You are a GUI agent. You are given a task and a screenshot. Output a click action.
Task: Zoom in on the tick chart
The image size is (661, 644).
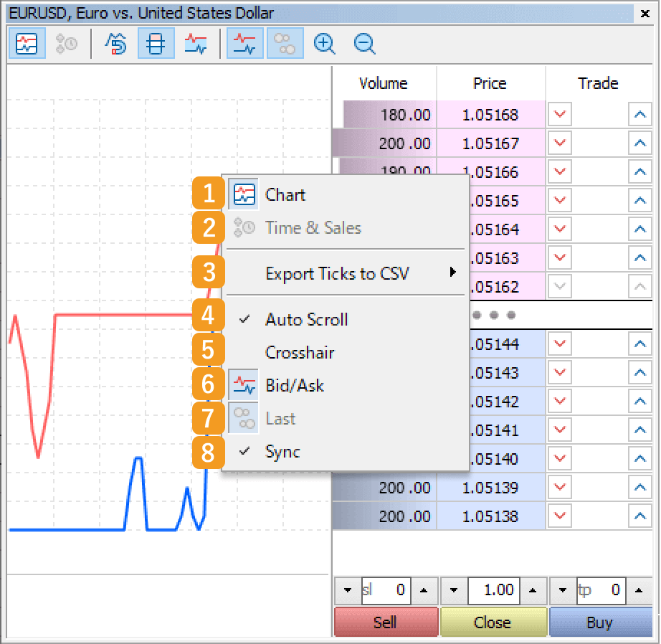[324, 43]
